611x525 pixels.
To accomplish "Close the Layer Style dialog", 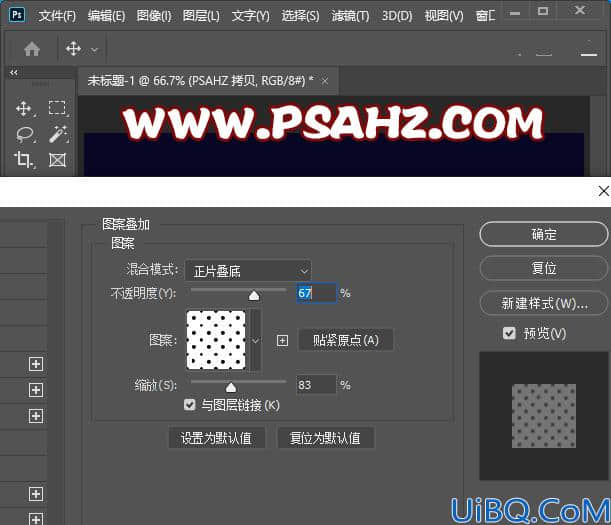I will click(604, 191).
